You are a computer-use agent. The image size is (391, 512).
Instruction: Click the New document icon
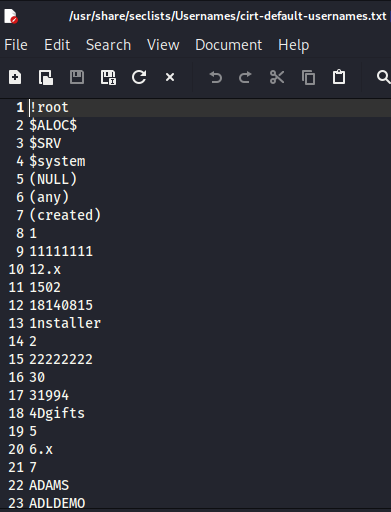(x=15, y=77)
